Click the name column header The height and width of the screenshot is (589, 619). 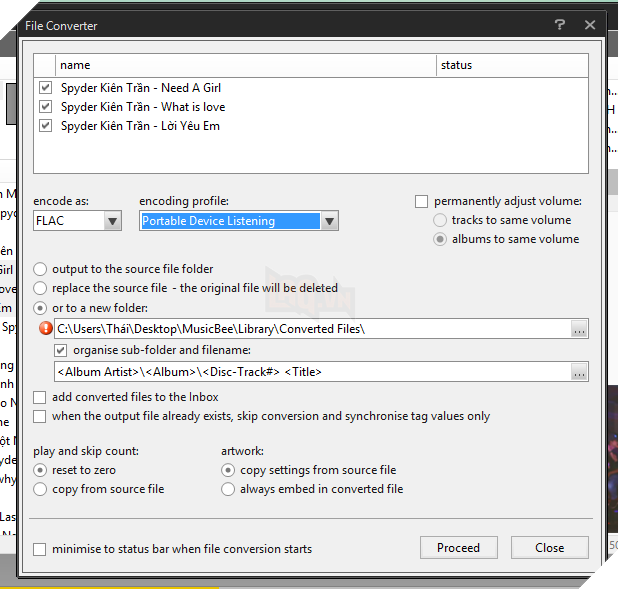pos(245,65)
